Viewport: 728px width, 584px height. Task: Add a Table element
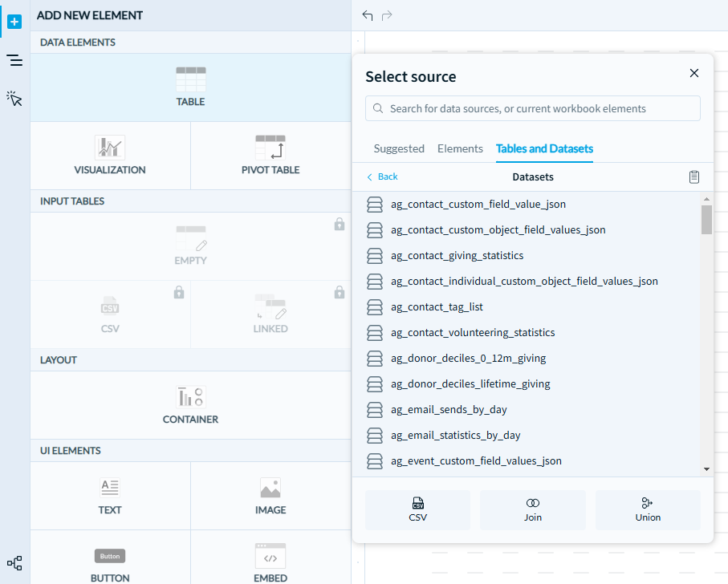click(x=190, y=87)
